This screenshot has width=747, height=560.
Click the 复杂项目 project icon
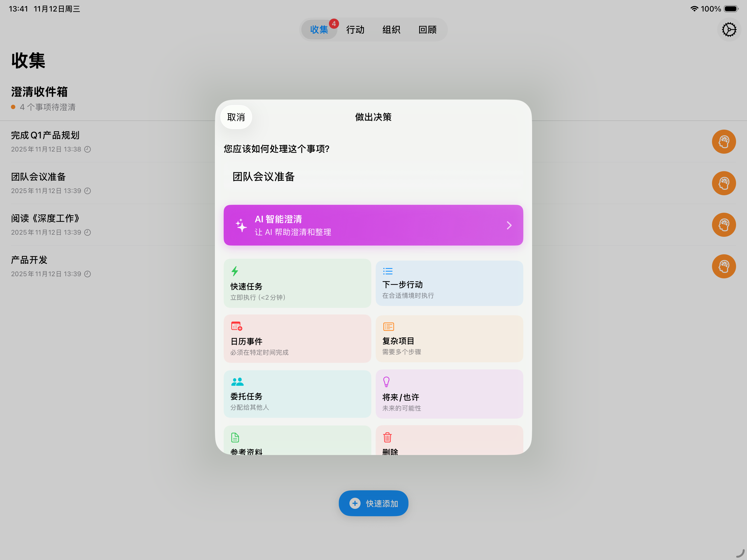[388, 326]
